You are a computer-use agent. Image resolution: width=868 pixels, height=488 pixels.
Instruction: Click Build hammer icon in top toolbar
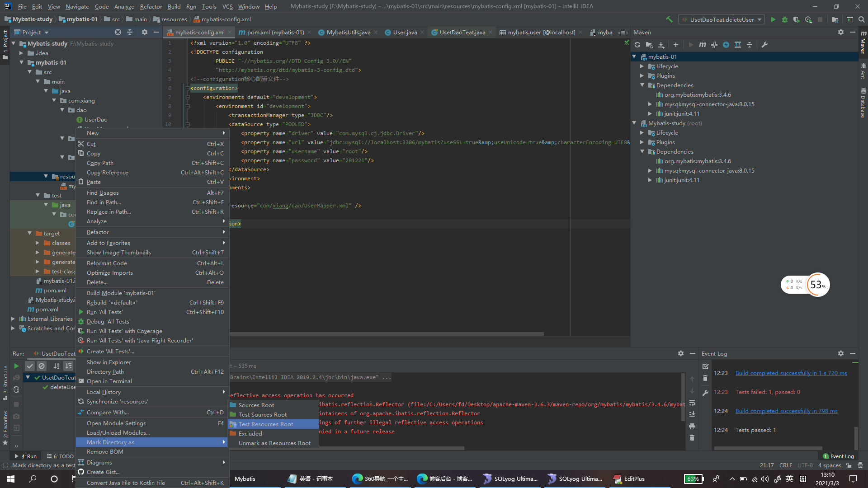[x=669, y=19]
